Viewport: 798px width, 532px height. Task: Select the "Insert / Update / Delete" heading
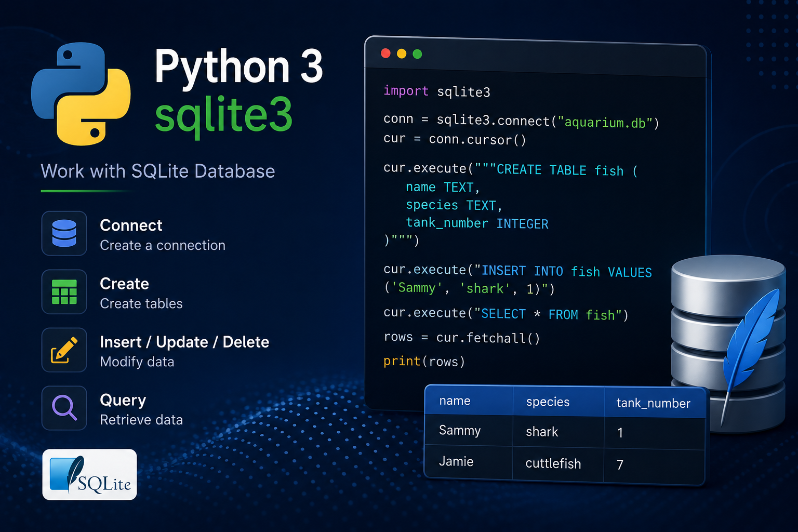click(184, 342)
